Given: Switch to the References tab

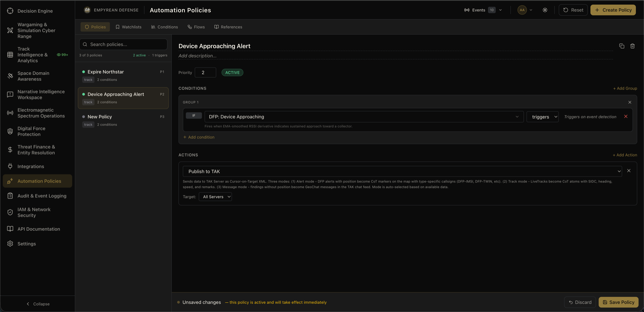Looking at the screenshot, I should pos(228,27).
